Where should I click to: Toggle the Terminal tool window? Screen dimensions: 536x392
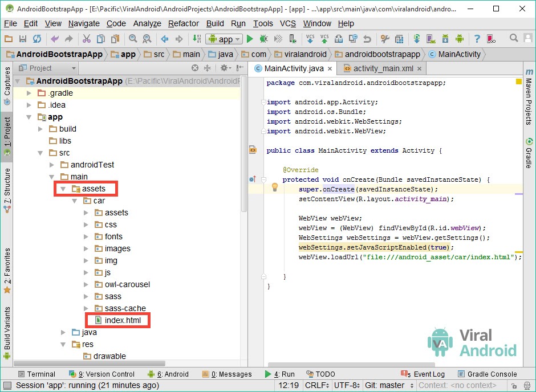click(36, 374)
